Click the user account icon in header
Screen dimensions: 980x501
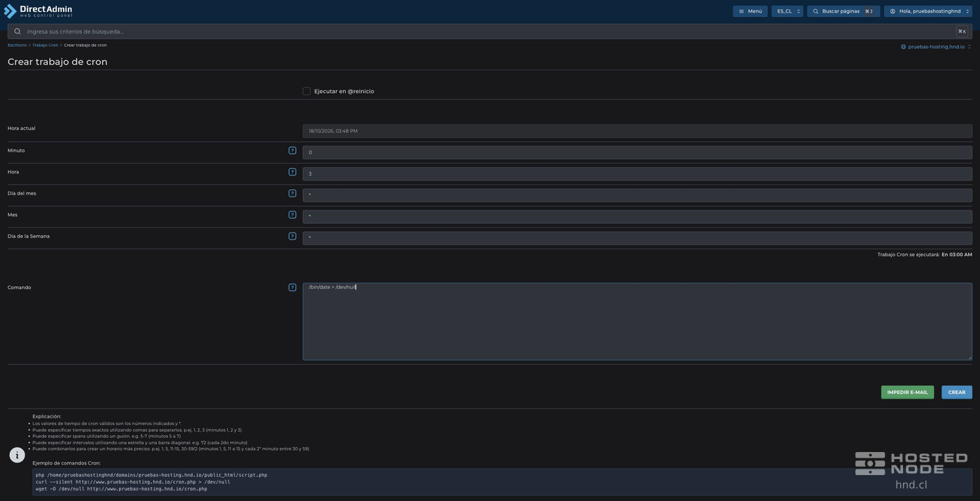[892, 11]
